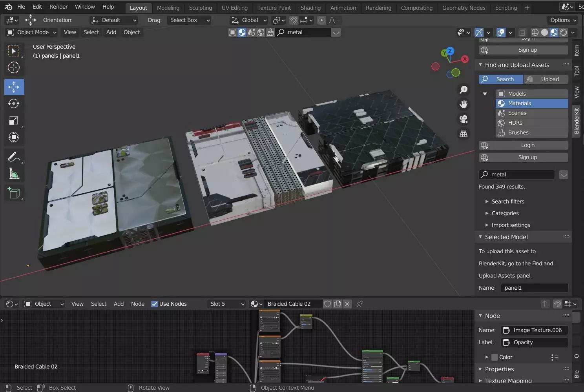584x392 pixels.
Task: Open Drag Select Box dropdown
Action: coord(189,20)
